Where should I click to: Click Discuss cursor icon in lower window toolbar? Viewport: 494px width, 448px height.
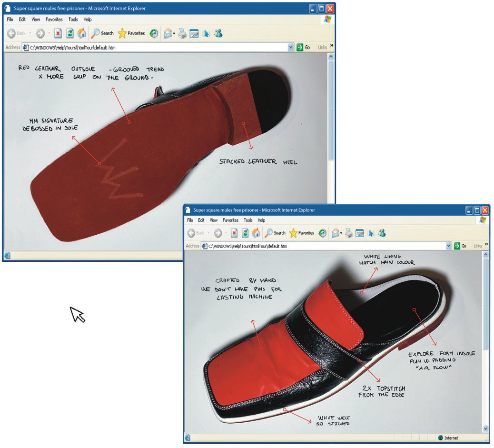coord(371,233)
